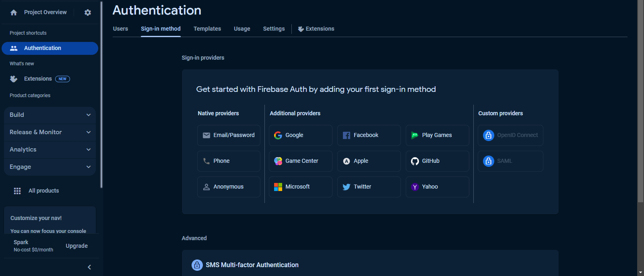Select Authentication in the sidebar
The image size is (644, 276).
(50, 48)
